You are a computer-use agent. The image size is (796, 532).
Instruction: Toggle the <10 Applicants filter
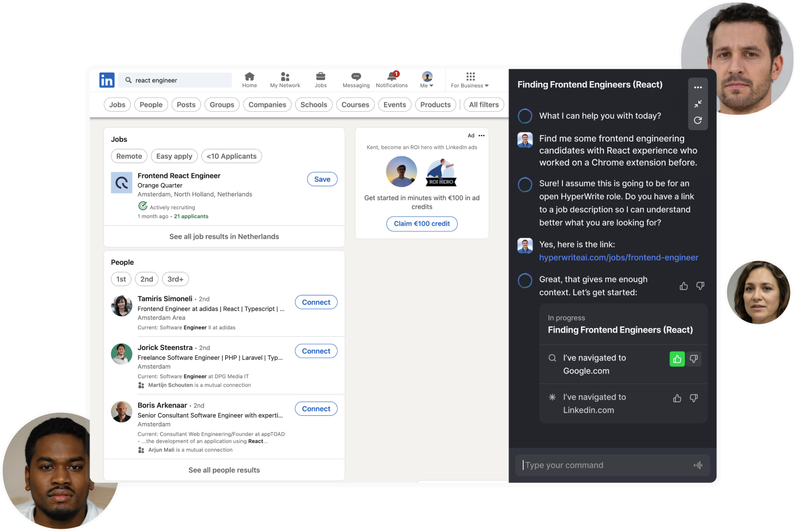point(232,156)
